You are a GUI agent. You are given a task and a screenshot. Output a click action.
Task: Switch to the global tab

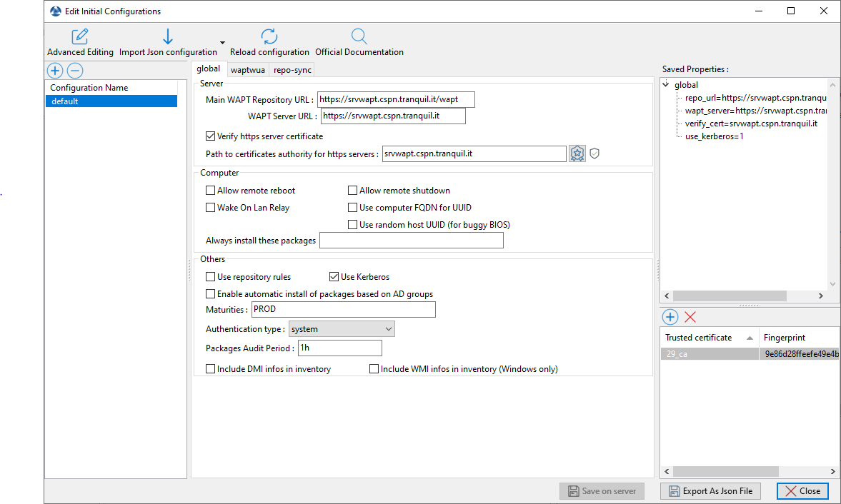pos(208,69)
